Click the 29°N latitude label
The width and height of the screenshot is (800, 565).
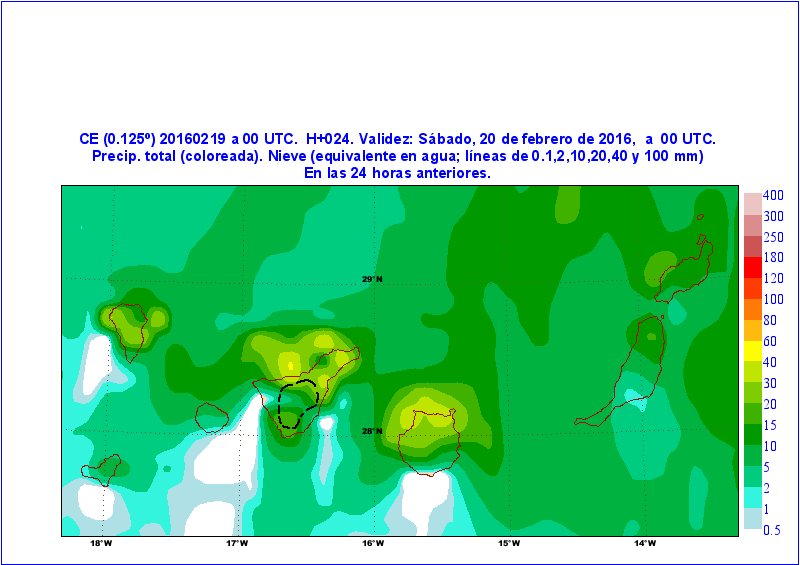click(x=372, y=279)
